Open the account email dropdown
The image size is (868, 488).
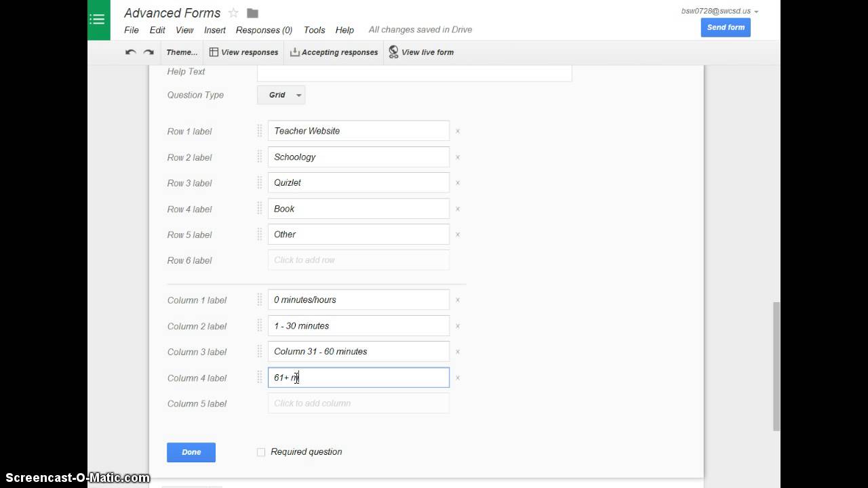point(719,11)
